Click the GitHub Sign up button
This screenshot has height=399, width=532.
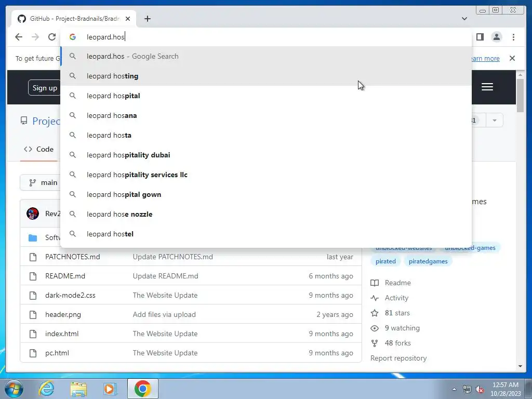[x=45, y=88]
